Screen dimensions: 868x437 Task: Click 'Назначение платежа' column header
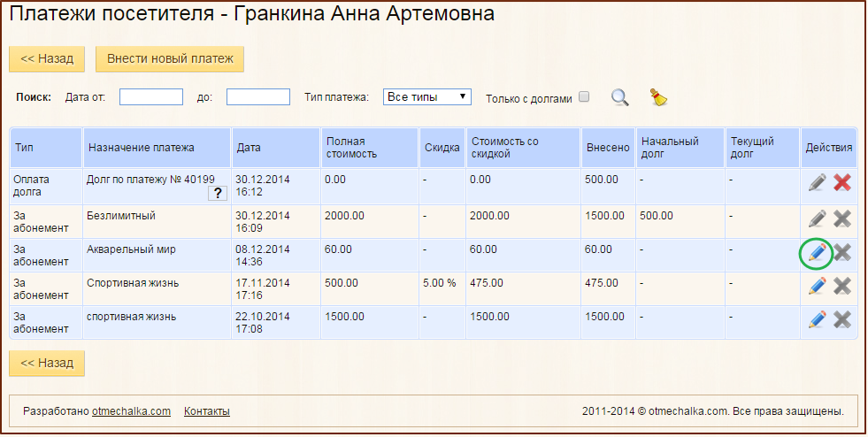[x=157, y=148]
